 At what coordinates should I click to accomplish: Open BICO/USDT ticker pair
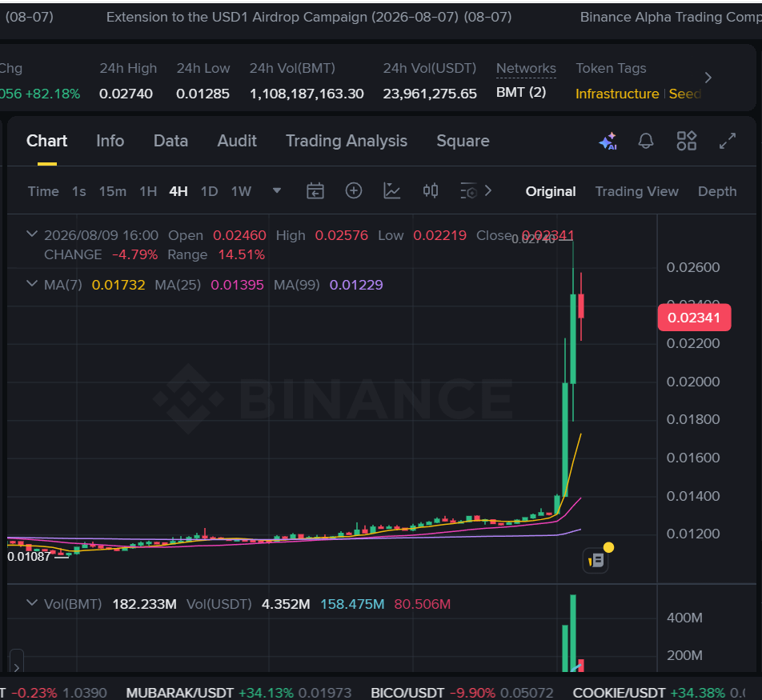click(462, 693)
